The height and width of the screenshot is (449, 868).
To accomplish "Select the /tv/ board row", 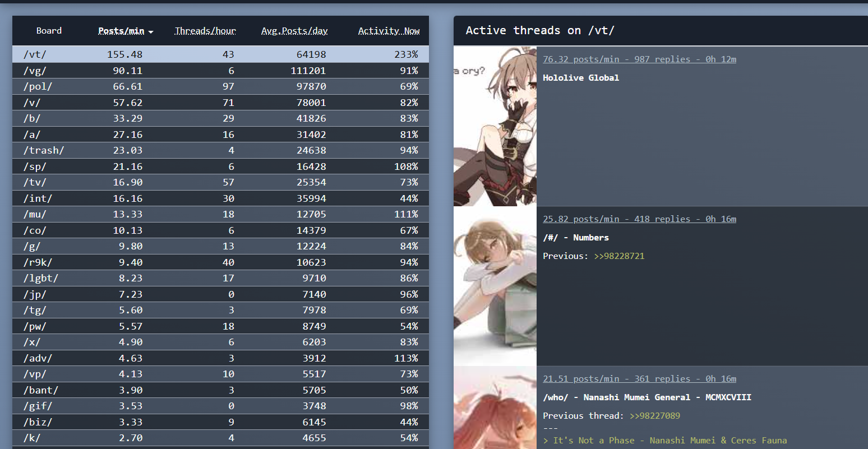I will [220, 182].
